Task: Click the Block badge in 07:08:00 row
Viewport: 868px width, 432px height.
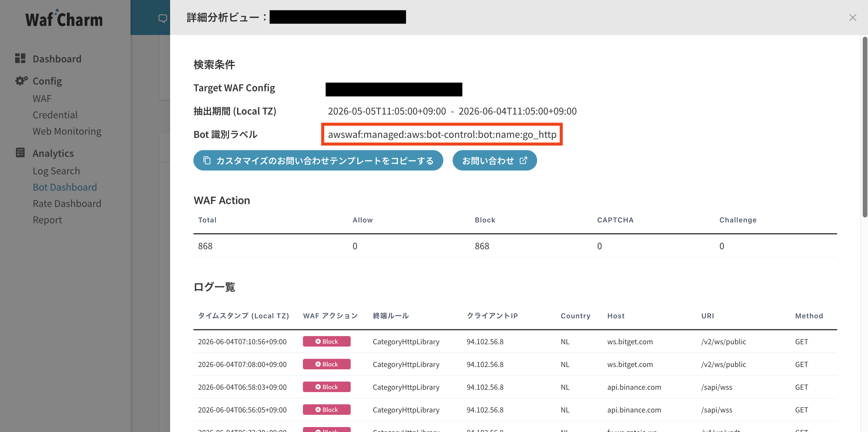Action: (327, 364)
